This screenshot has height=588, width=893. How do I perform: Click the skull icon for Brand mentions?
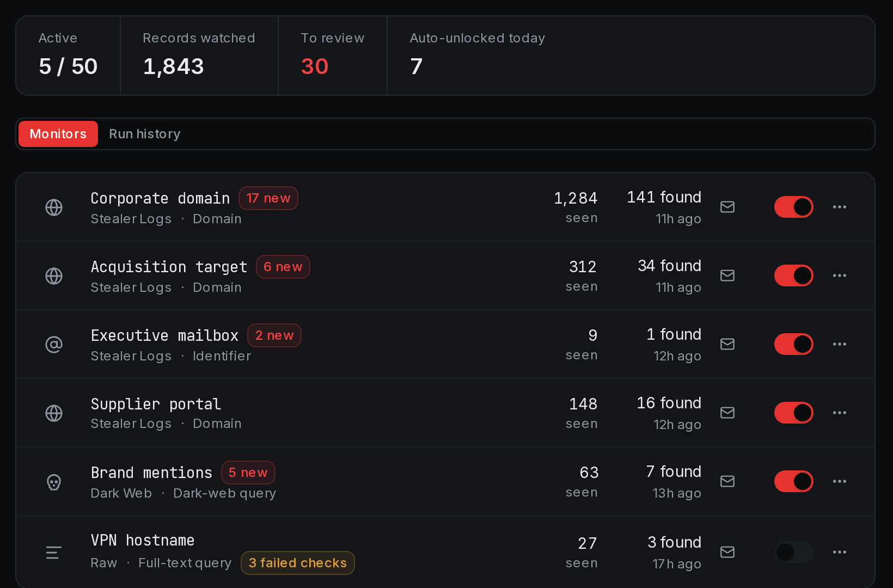(x=54, y=482)
